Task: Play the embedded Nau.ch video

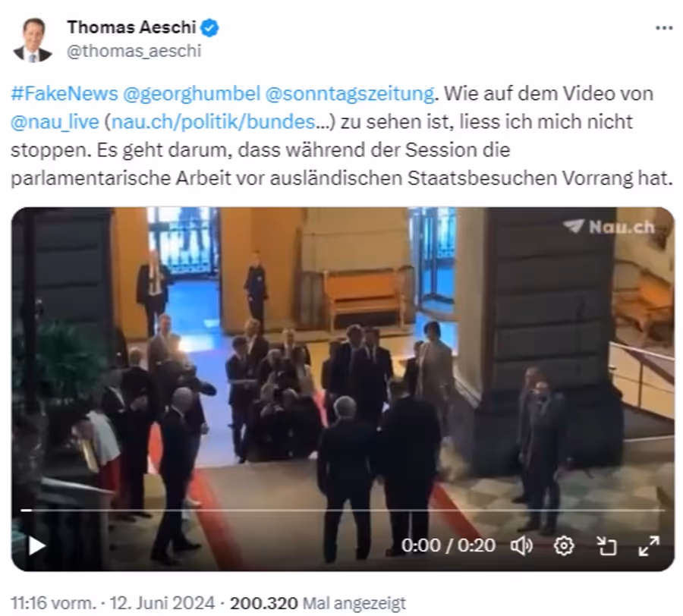Action: (x=37, y=545)
